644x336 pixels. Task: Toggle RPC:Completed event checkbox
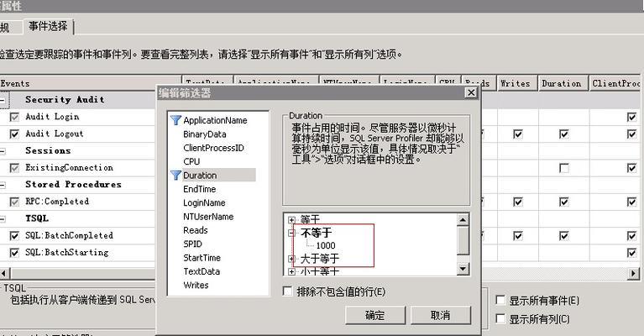[14, 202]
